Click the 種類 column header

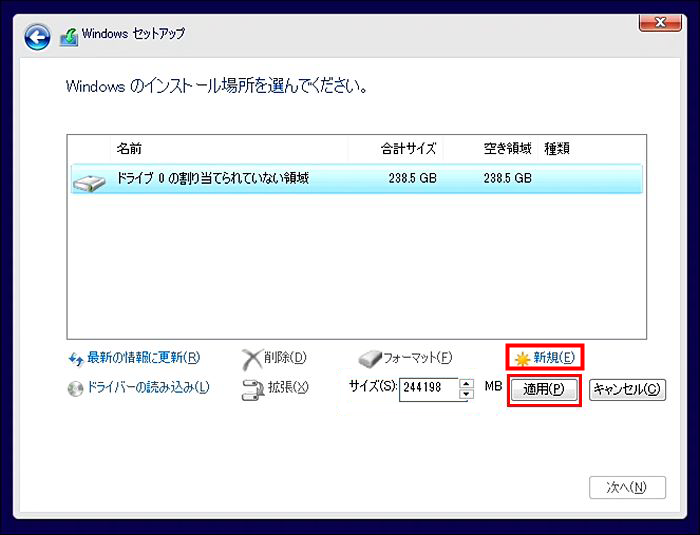tap(557, 148)
